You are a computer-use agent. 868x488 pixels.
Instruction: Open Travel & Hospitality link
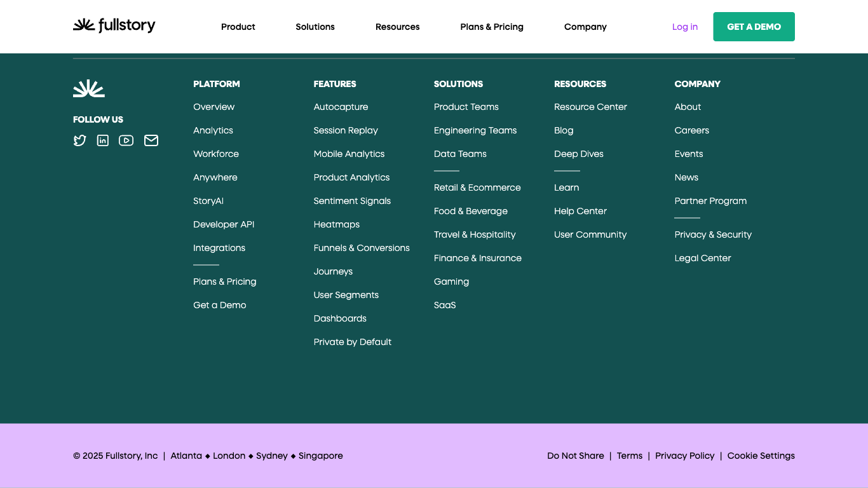[475, 234]
